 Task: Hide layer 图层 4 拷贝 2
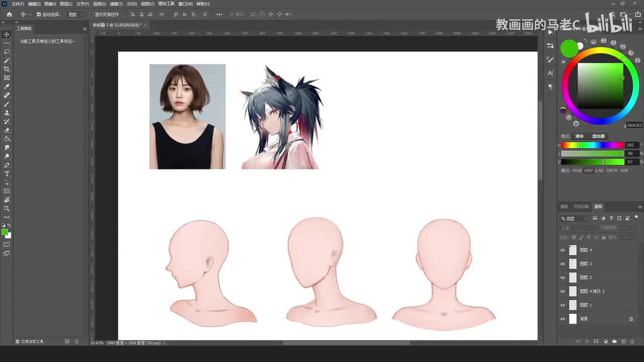coord(562,291)
